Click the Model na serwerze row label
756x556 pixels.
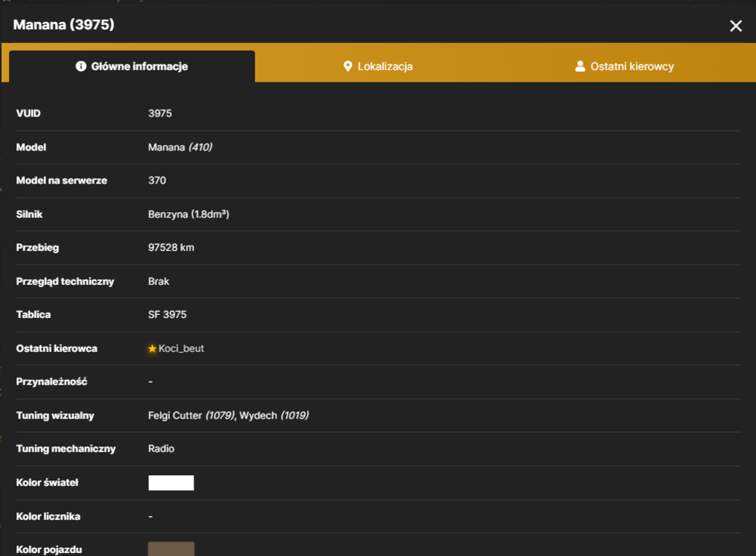pos(62,181)
